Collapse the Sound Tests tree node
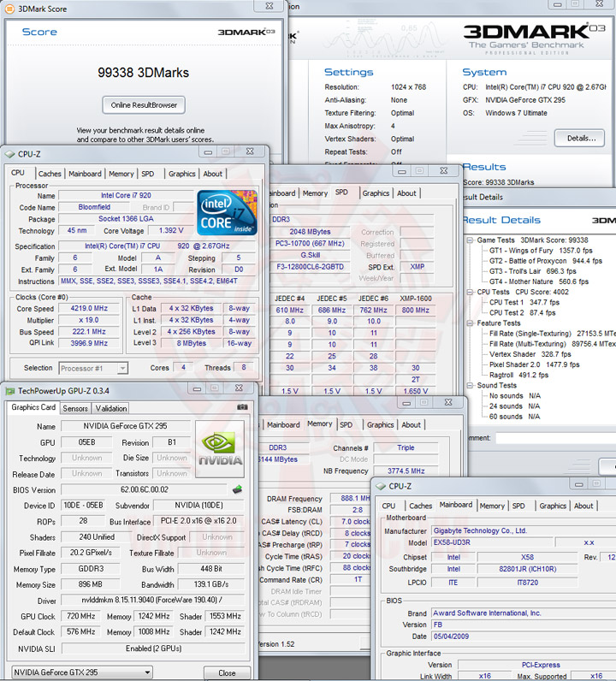This screenshot has width=616, height=681. click(470, 386)
